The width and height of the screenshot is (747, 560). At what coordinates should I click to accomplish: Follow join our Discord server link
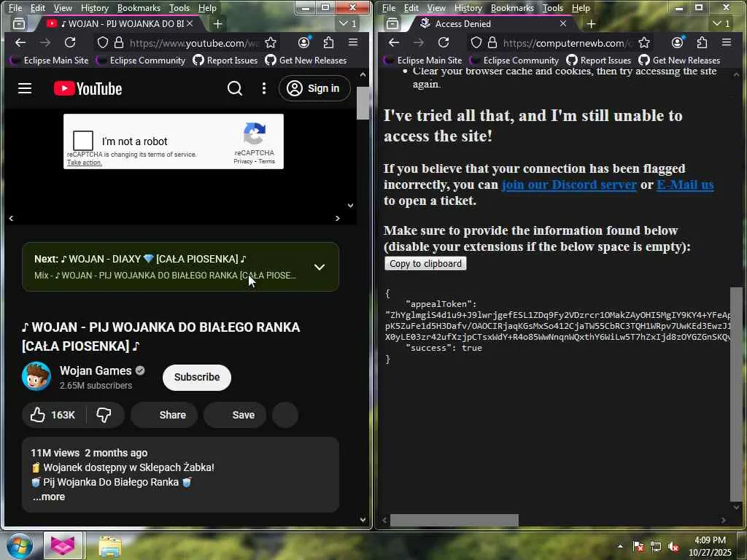[x=569, y=184]
